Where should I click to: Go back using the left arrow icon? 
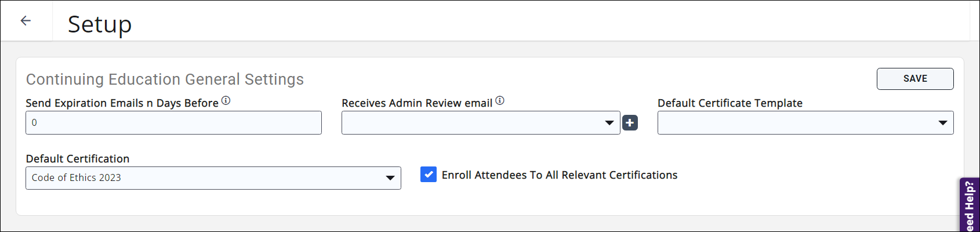click(26, 21)
